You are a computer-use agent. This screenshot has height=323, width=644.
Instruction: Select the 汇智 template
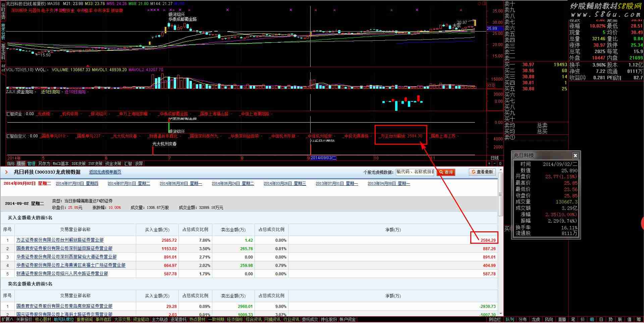click(x=128, y=164)
